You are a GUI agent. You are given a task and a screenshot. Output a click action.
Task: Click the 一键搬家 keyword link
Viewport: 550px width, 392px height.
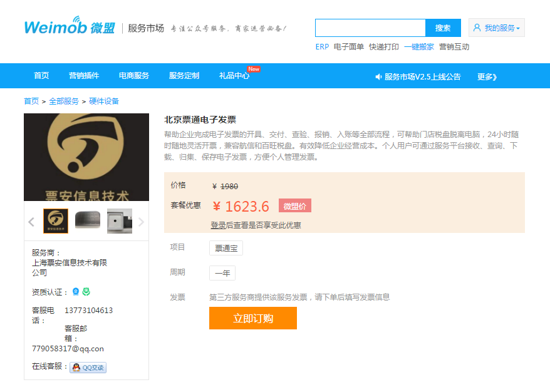pos(419,46)
